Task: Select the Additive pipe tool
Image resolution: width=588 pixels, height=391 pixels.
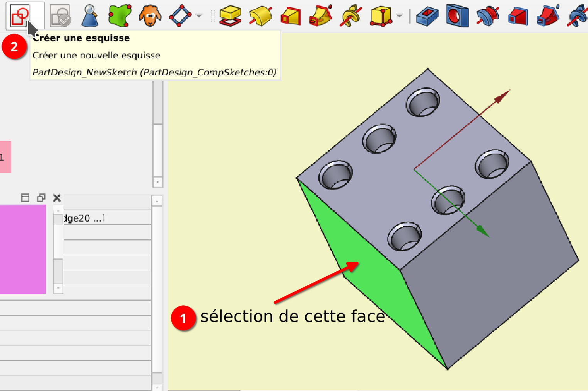Action: point(321,16)
